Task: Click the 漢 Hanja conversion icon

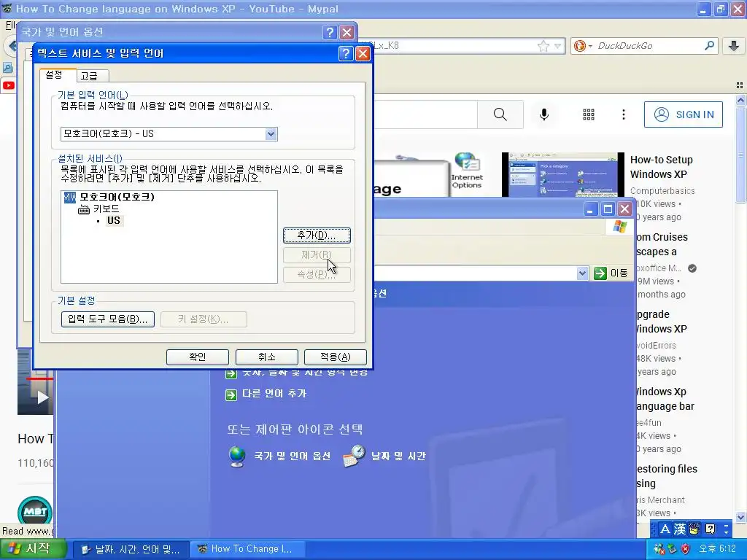Action: 680,529
